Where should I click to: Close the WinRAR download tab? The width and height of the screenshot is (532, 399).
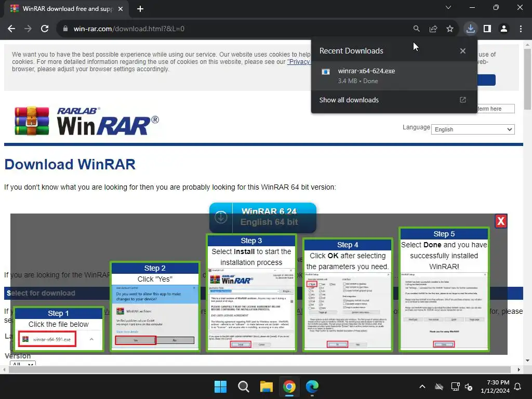tap(121, 9)
